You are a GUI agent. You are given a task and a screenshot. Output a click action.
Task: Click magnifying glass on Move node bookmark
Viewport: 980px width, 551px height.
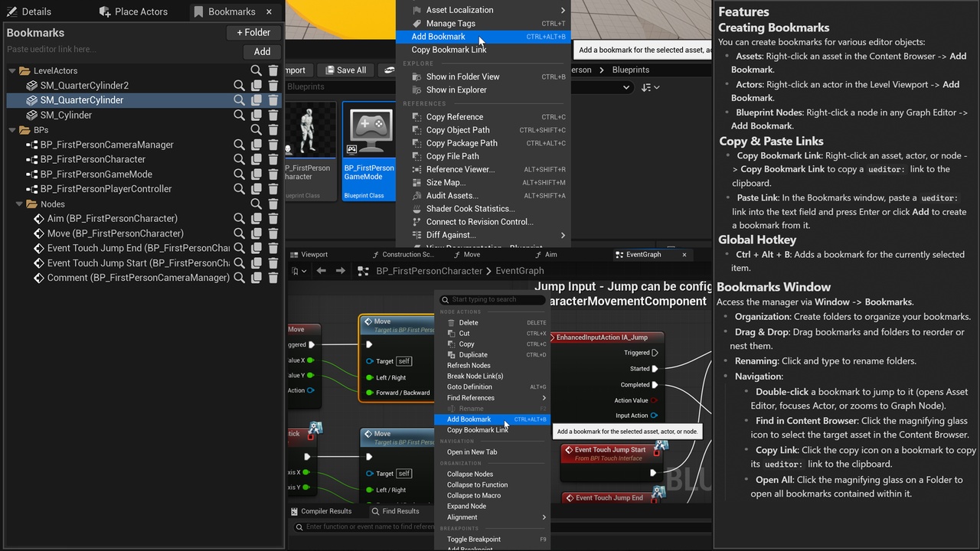click(240, 233)
